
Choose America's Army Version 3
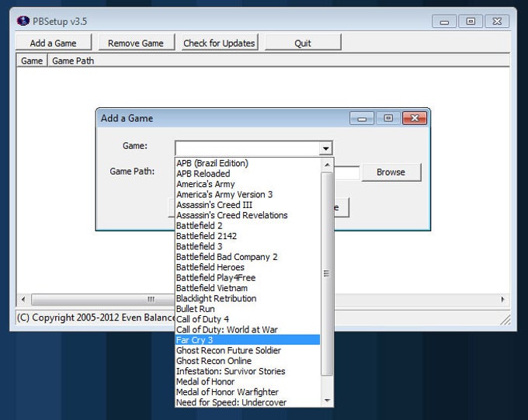click(x=248, y=195)
